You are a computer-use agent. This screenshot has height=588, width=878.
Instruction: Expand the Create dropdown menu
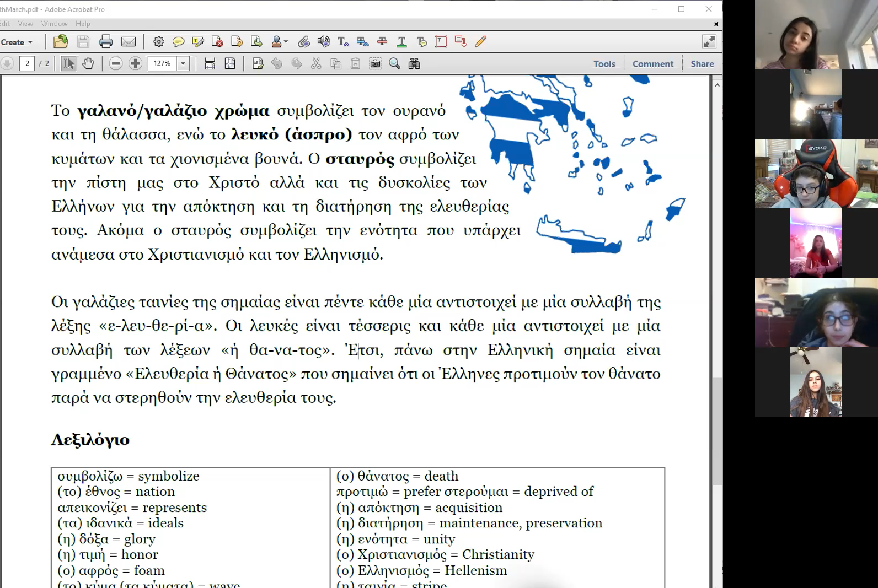pos(17,42)
